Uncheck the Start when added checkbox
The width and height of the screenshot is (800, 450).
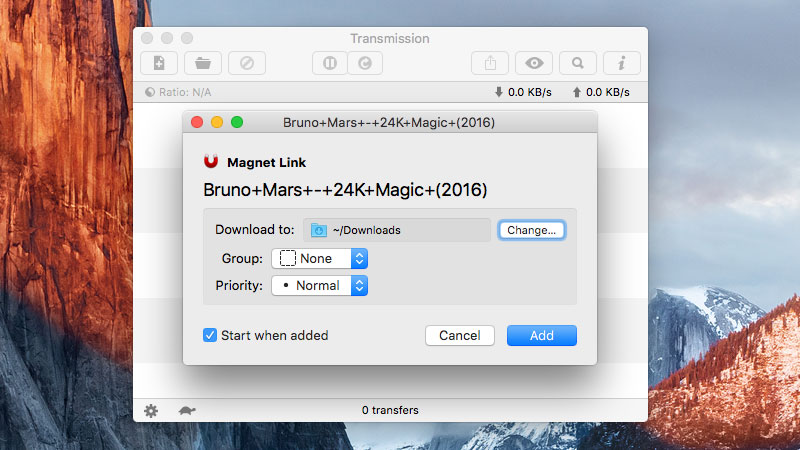point(210,335)
